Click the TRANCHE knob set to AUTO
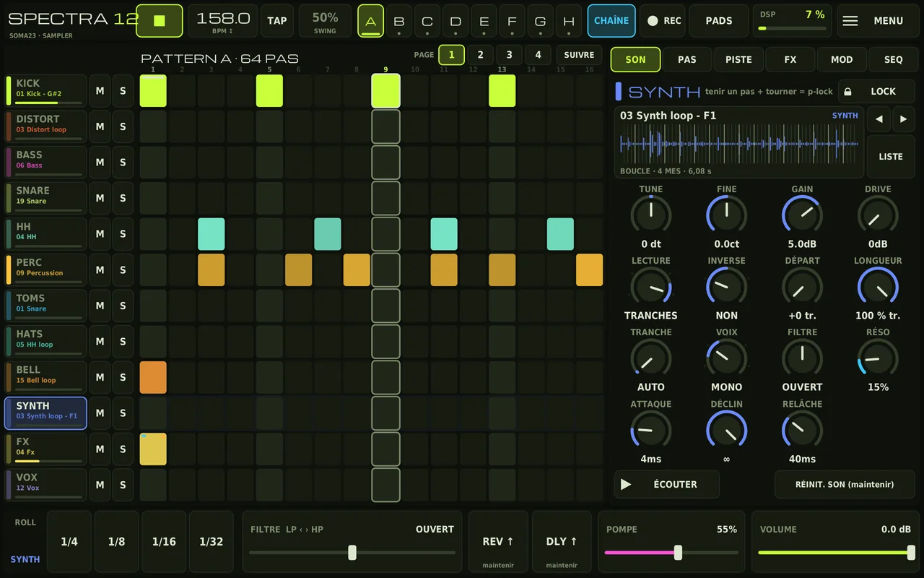924x578 pixels. (x=651, y=358)
